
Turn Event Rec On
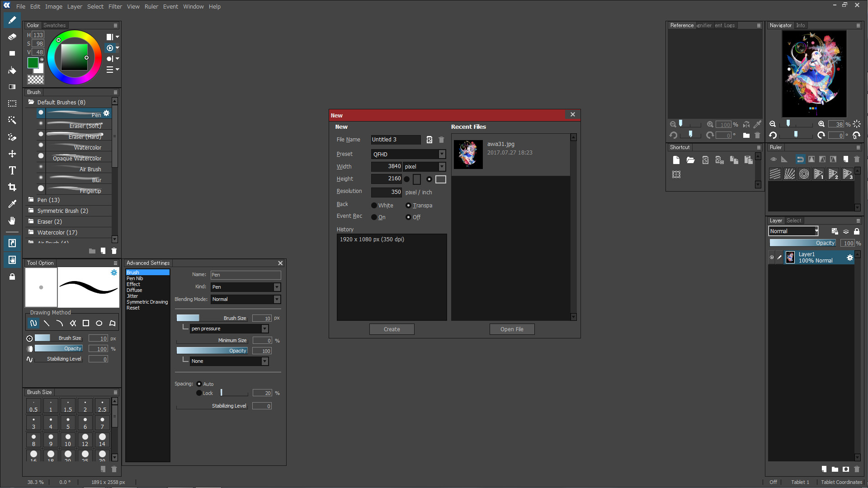pyautogui.click(x=374, y=217)
